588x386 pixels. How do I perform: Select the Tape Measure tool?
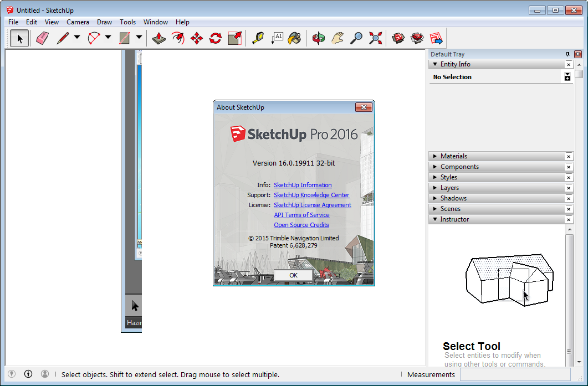pos(258,38)
